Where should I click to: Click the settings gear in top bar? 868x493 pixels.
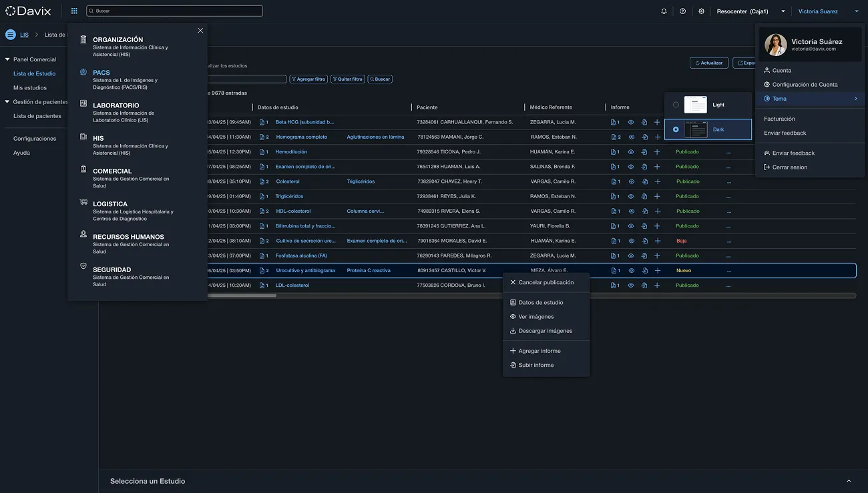pos(701,11)
